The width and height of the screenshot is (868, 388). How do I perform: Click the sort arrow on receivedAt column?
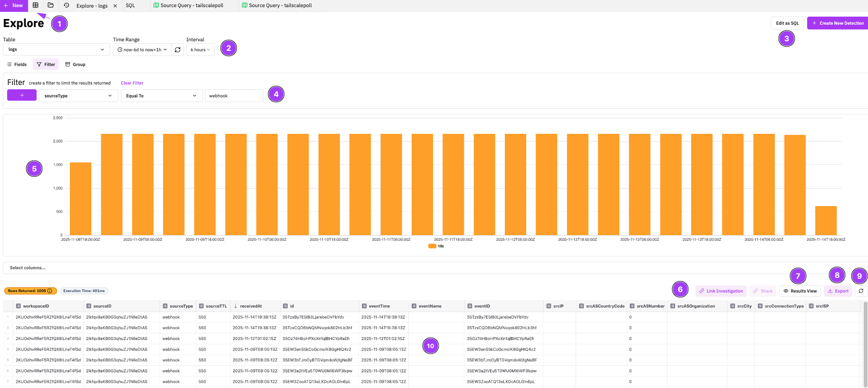[x=235, y=306]
